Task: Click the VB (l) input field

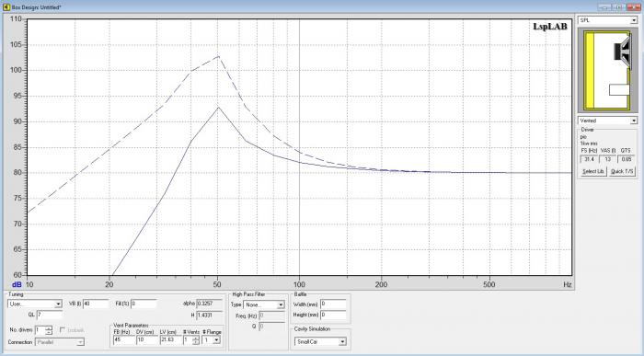Action: tap(96, 304)
